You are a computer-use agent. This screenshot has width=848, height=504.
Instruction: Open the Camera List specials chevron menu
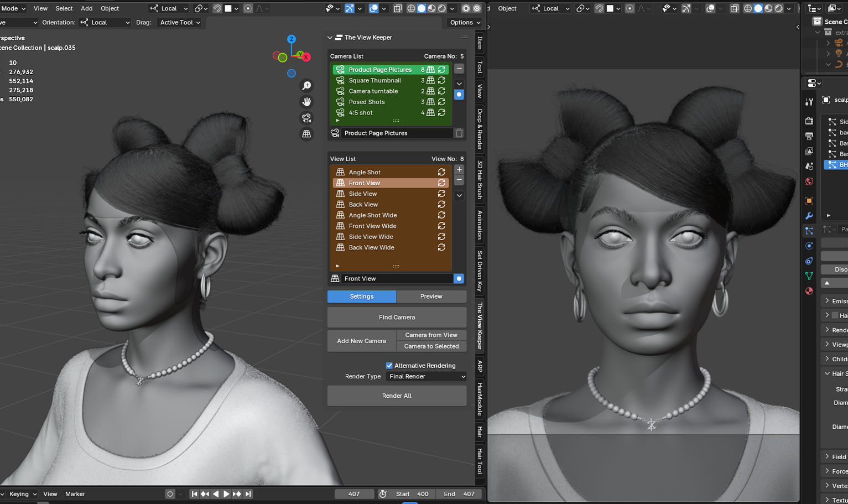click(x=459, y=84)
